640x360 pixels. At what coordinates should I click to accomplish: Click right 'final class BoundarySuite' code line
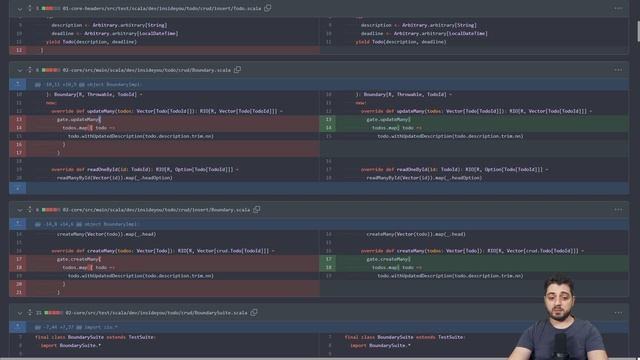click(x=405, y=337)
